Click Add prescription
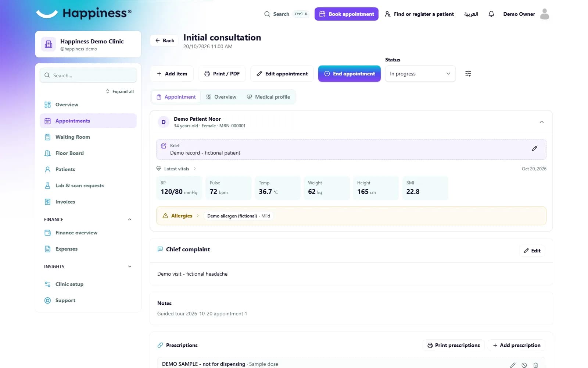Image resolution: width=588 pixels, height=368 pixels. pos(516,345)
